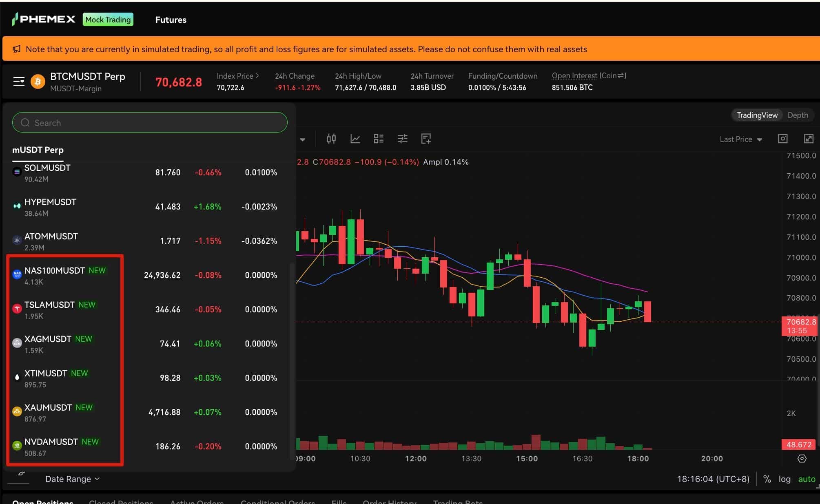Open the candlestick chart type icon
The image size is (820, 504).
(x=331, y=139)
